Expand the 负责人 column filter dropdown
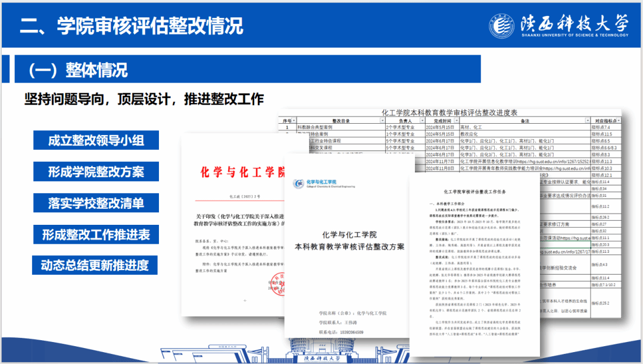 421,120
